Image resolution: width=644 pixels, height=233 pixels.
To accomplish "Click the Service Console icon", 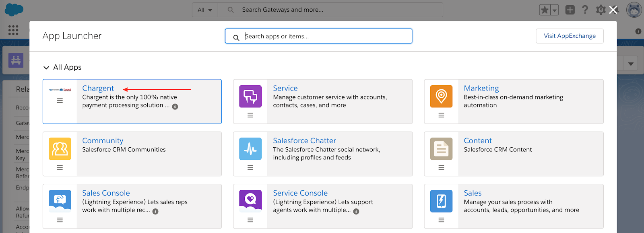I will coord(250,201).
